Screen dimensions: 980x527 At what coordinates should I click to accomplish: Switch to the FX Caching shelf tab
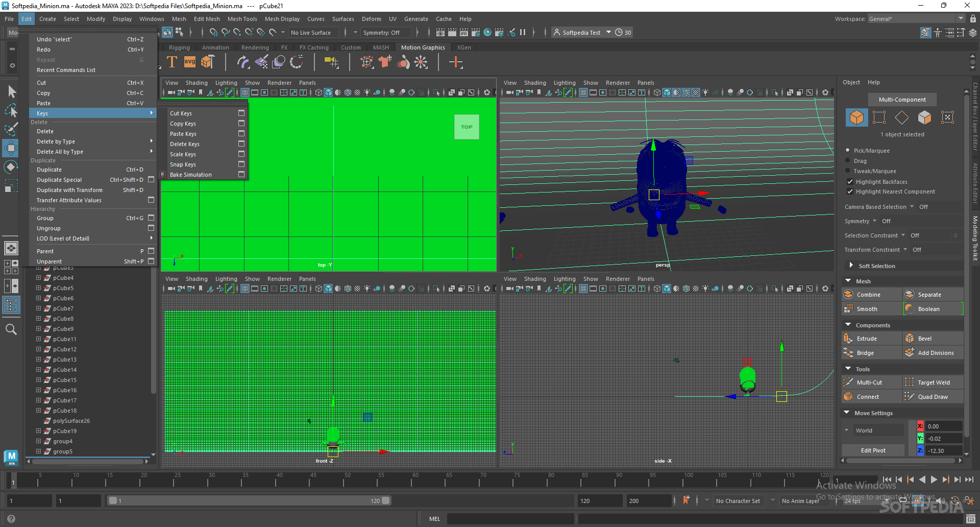pos(314,47)
